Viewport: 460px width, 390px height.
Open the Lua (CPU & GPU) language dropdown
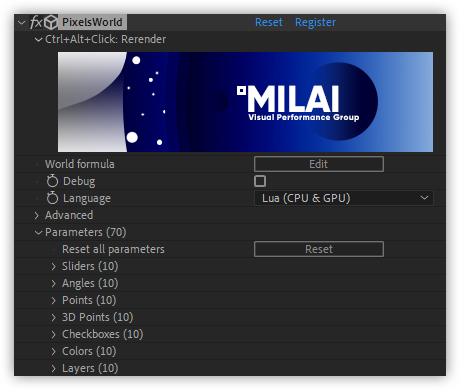tap(344, 198)
